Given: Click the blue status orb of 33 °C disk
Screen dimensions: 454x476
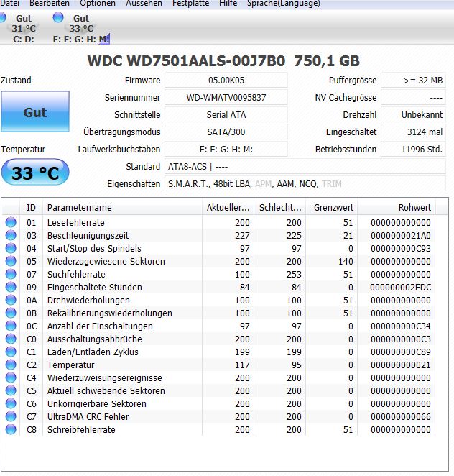Looking at the screenshot, I should (58, 17).
